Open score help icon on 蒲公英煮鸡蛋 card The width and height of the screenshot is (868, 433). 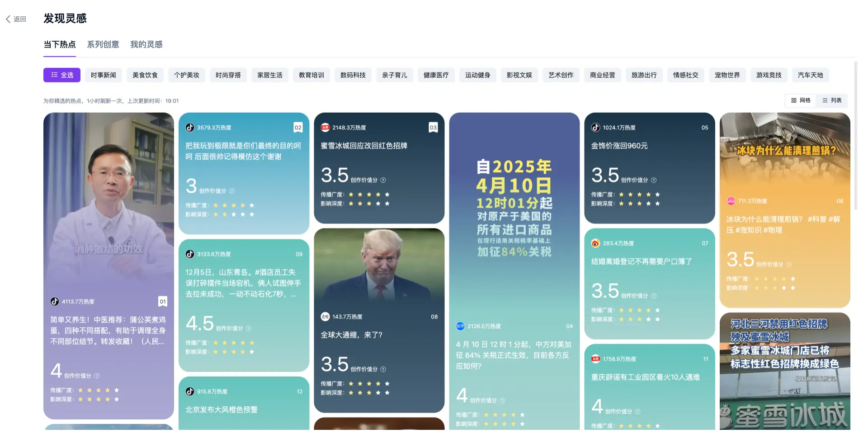[x=97, y=376]
